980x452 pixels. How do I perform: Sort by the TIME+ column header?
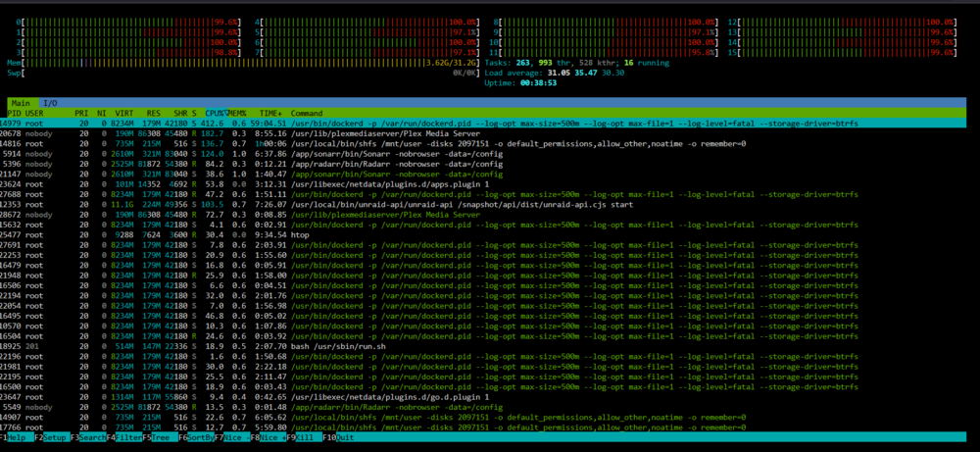[270, 113]
